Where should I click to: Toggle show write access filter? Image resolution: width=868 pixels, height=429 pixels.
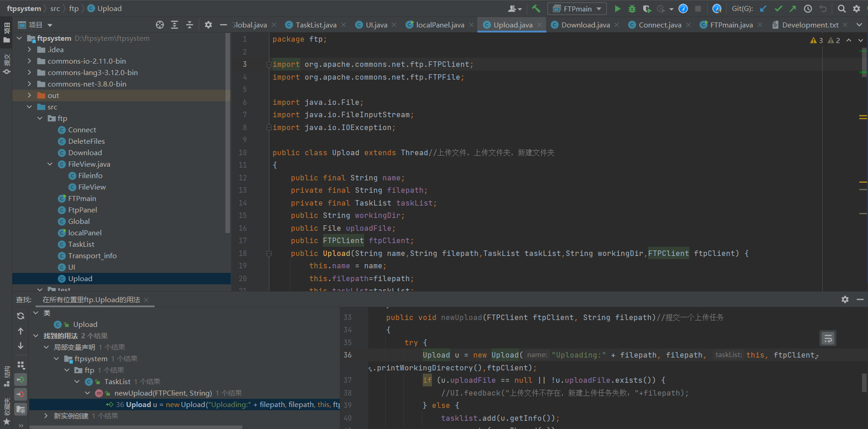pos(21,394)
